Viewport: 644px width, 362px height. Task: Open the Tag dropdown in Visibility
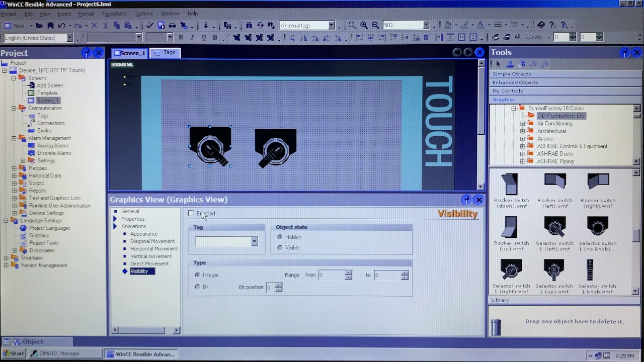tap(254, 242)
